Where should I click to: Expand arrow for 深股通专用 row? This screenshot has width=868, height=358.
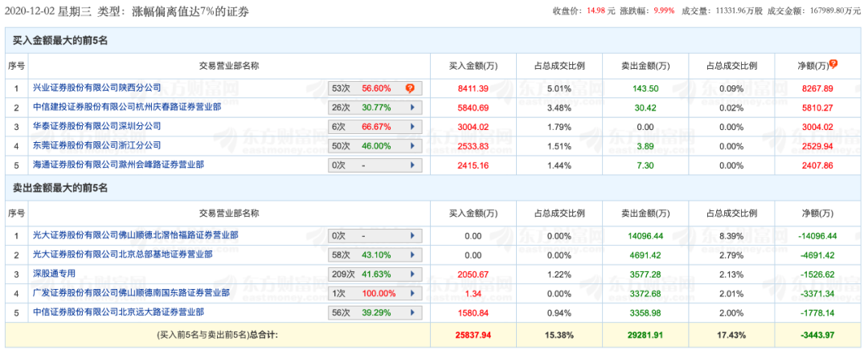pyautogui.click(x=413, y=275)
